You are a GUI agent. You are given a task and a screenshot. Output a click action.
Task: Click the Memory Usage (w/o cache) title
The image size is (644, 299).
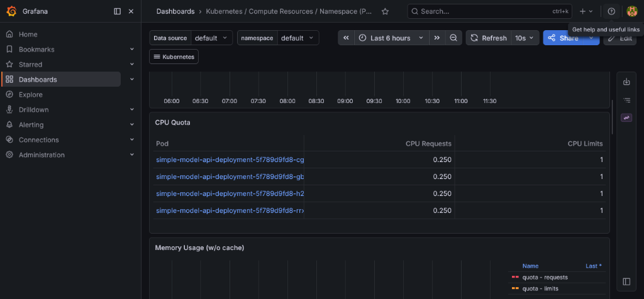199,247
